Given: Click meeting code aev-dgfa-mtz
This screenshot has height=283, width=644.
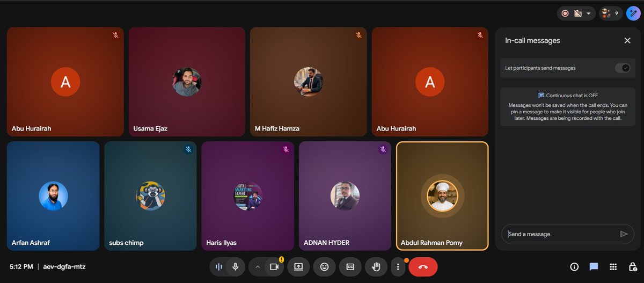Looking at the screenshot, I should tap(64, 266).
